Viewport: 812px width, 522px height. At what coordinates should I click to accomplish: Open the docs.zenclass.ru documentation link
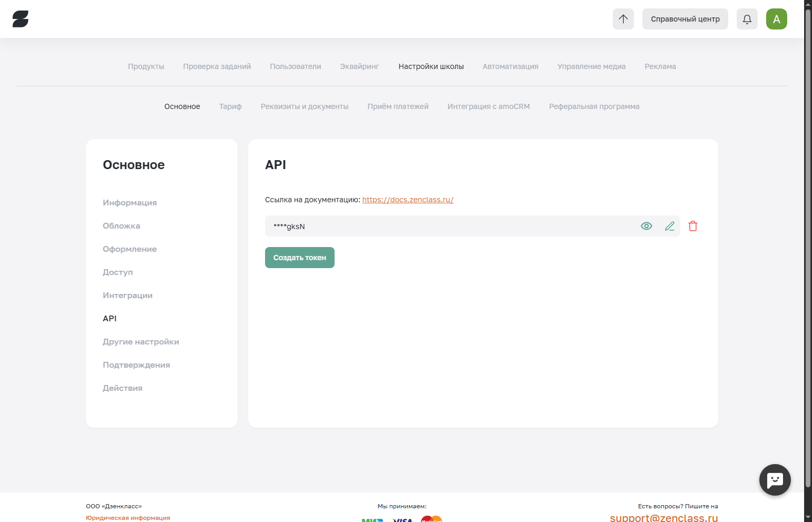click(408, 200)
